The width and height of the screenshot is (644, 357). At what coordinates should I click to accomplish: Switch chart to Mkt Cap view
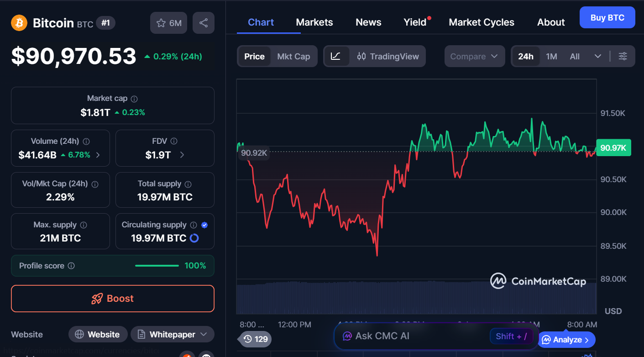(x=293, y=56)
